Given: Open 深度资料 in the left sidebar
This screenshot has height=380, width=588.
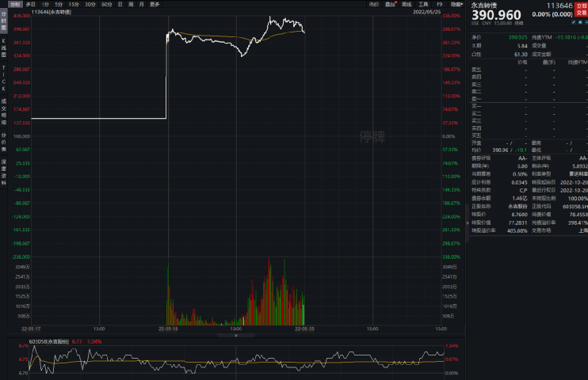Looking at the screenshot, I should click(x=4, y=172).
